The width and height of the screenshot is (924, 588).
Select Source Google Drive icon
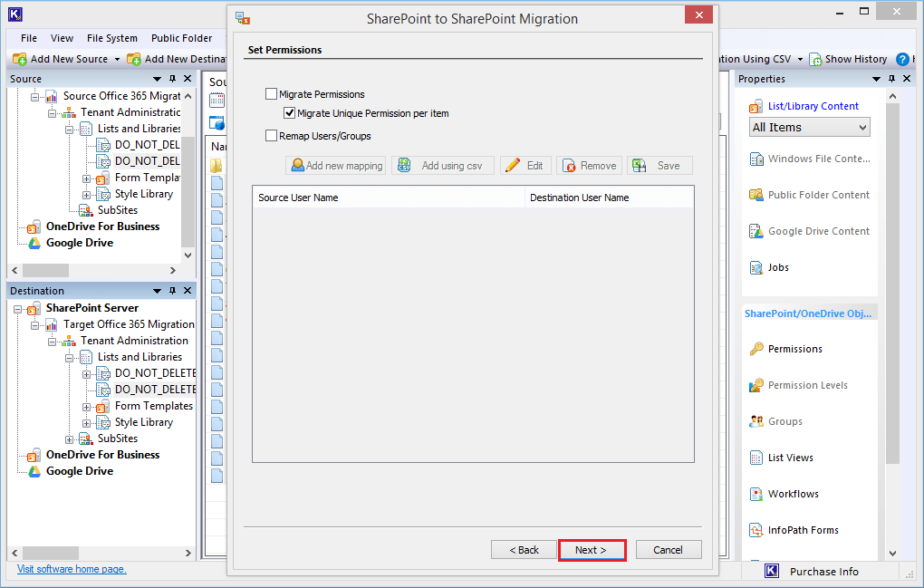click(x=34, y=243)
